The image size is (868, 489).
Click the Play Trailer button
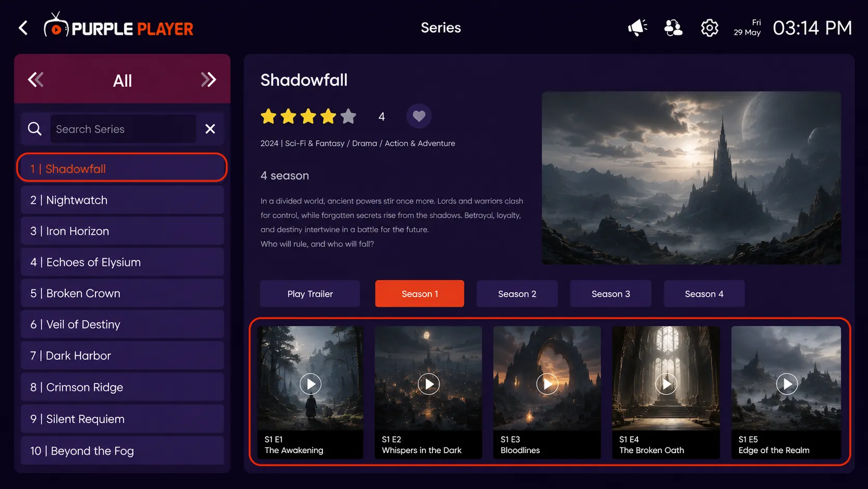[310, 294]
